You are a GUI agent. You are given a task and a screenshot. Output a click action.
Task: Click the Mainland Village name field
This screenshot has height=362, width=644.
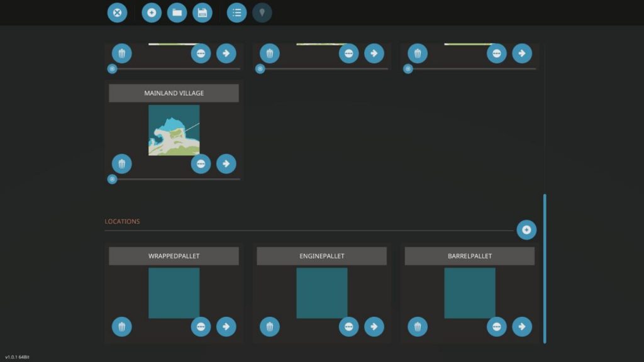click(x=174, y=93)
